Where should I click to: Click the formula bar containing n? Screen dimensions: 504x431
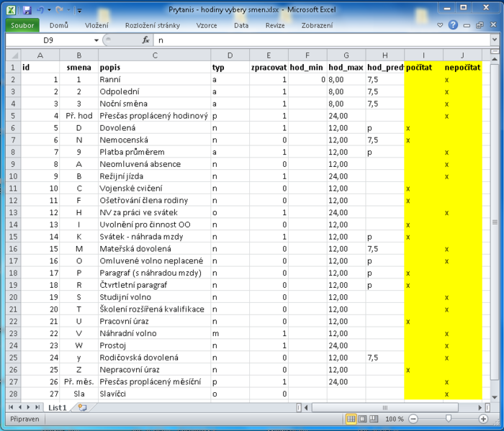pyautogui.click(x=323, y=40)
